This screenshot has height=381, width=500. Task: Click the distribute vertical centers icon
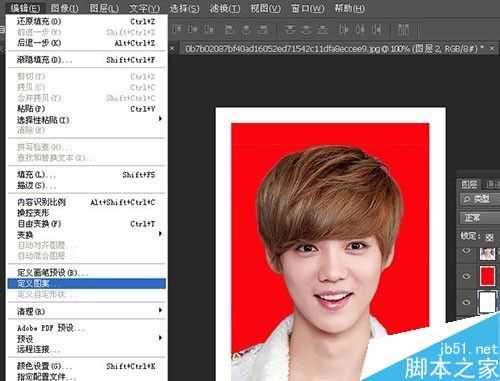click(x=307, y=30)
